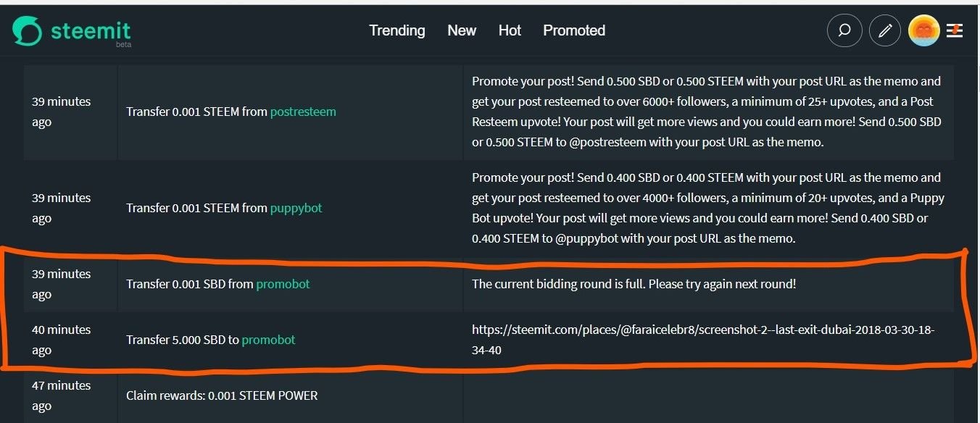Click the last-exit-dubai post URL memo
The image size is (980, 423).
(x=702, y=340)
